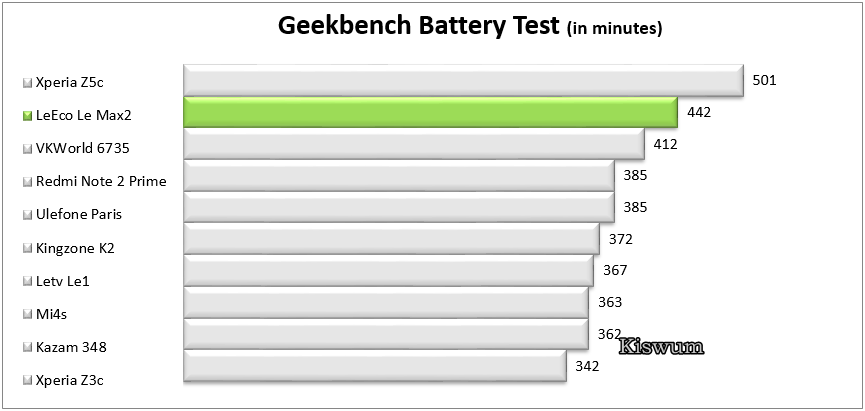Click the 342 data label
Image resolution: width=865 pixels, height=411 pixels.
tap(587, 366)
